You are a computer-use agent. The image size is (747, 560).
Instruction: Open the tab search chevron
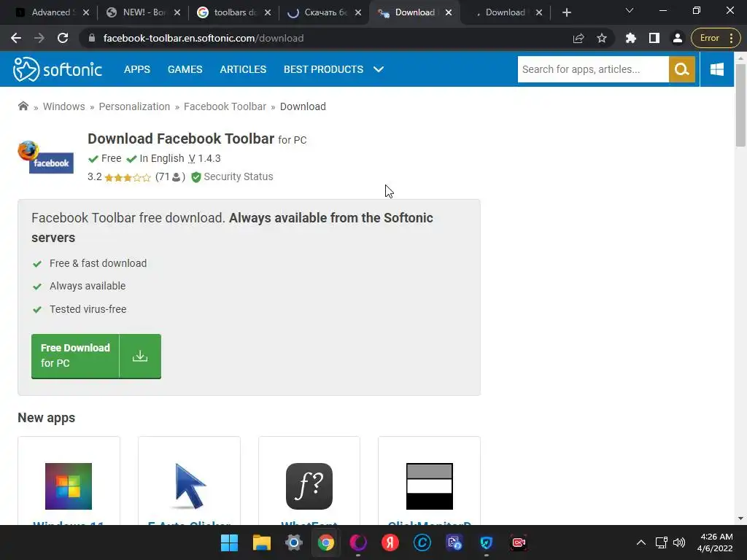[630, 10]
